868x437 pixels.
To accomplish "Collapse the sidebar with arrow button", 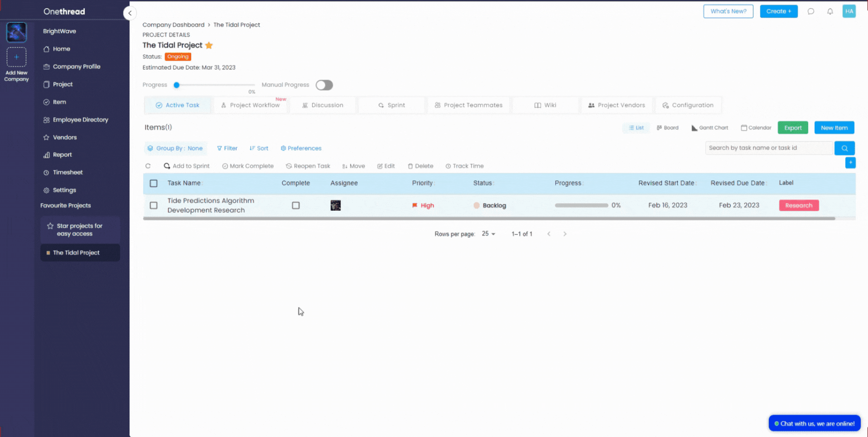I will tap(130, 13).
